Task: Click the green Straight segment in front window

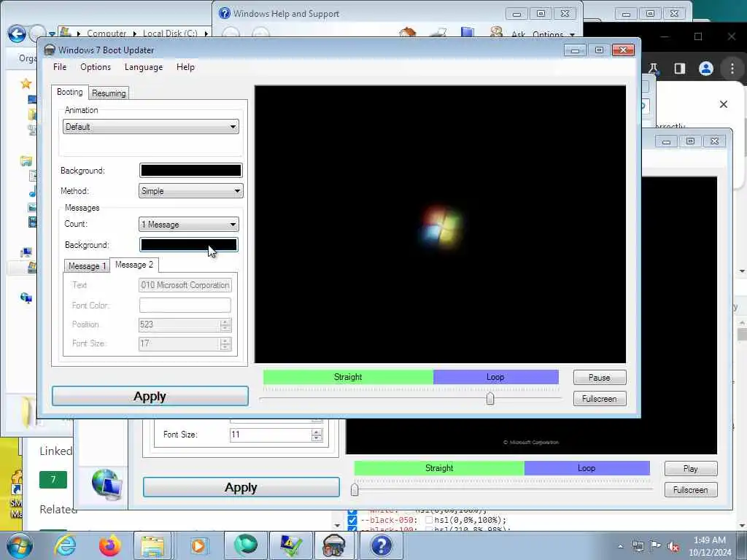Action: (x=348, y=377)
